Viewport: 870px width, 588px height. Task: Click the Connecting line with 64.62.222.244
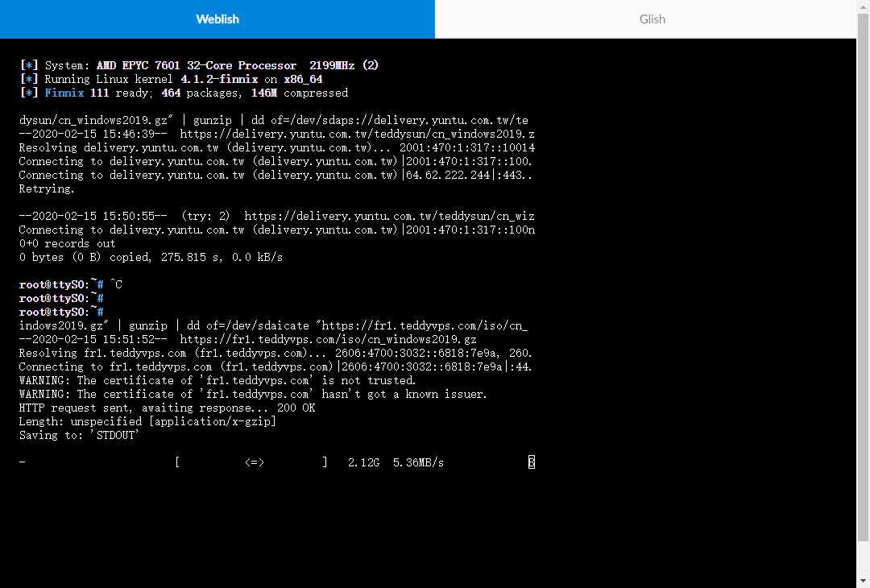[x=275, y=176]
